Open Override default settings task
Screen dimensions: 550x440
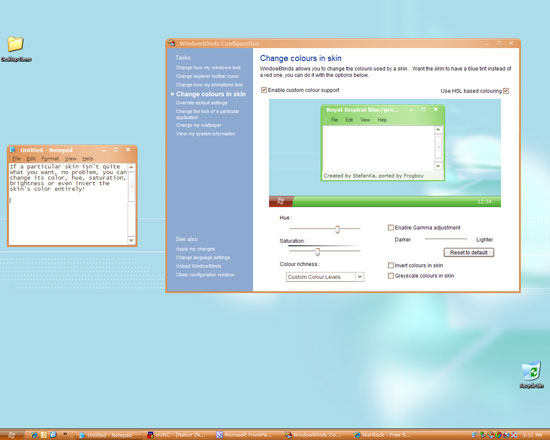point(201,103)
